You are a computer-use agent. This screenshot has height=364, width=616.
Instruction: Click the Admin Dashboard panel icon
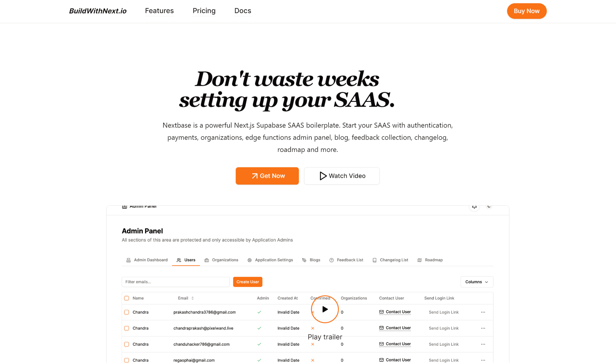click(x=128, y=260)
